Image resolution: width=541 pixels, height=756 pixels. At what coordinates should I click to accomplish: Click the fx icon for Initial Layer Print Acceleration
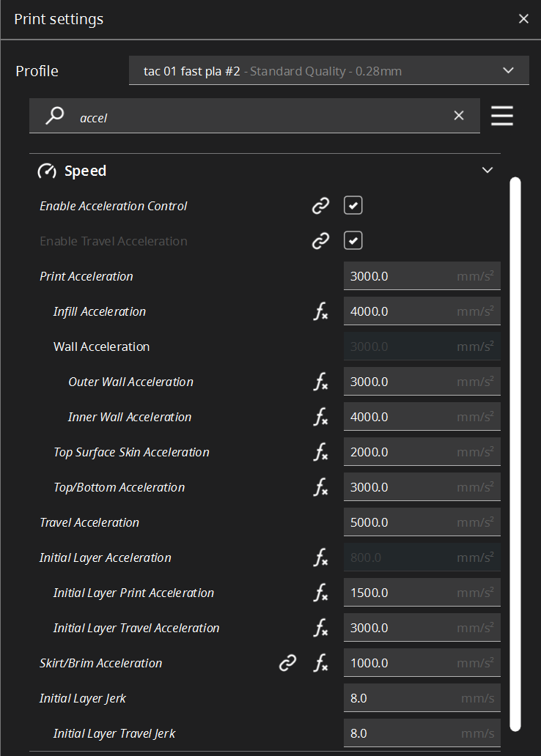[x=320, y=593]
